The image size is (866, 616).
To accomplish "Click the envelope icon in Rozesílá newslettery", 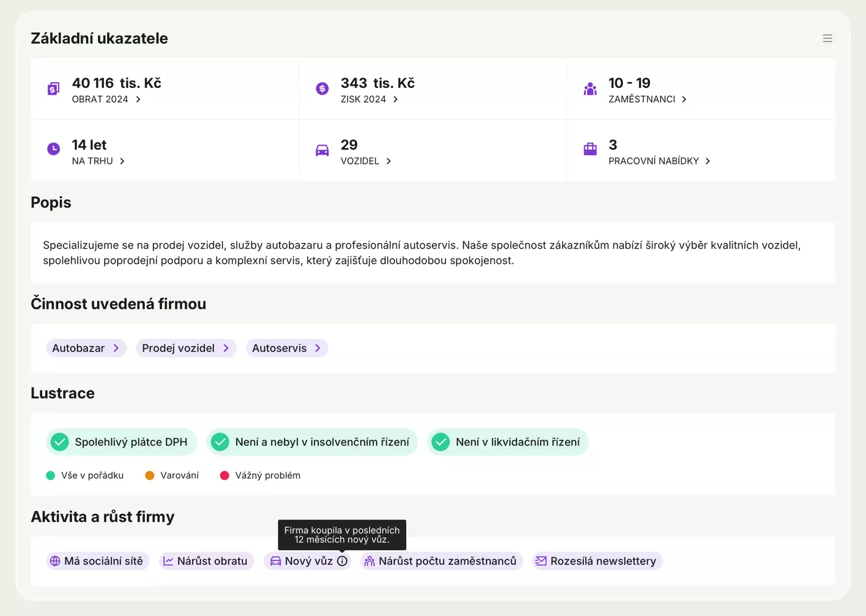I will tap(541, 561).
